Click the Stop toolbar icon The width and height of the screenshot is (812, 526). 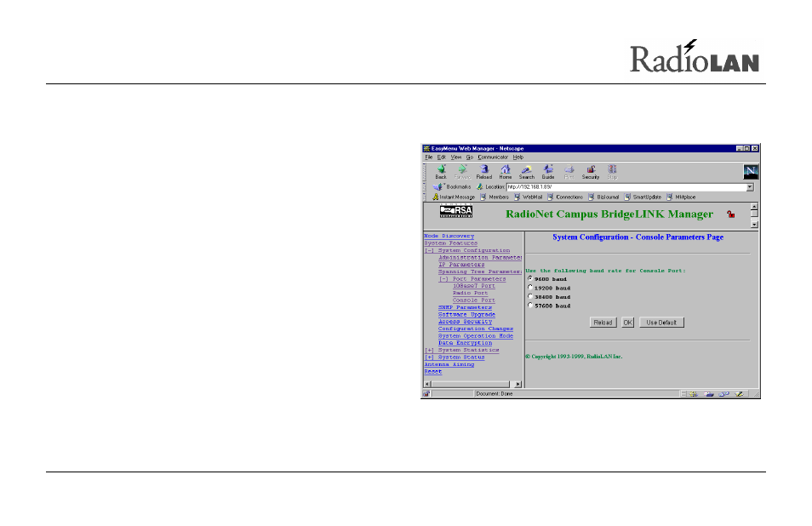[x=612, y=172]
